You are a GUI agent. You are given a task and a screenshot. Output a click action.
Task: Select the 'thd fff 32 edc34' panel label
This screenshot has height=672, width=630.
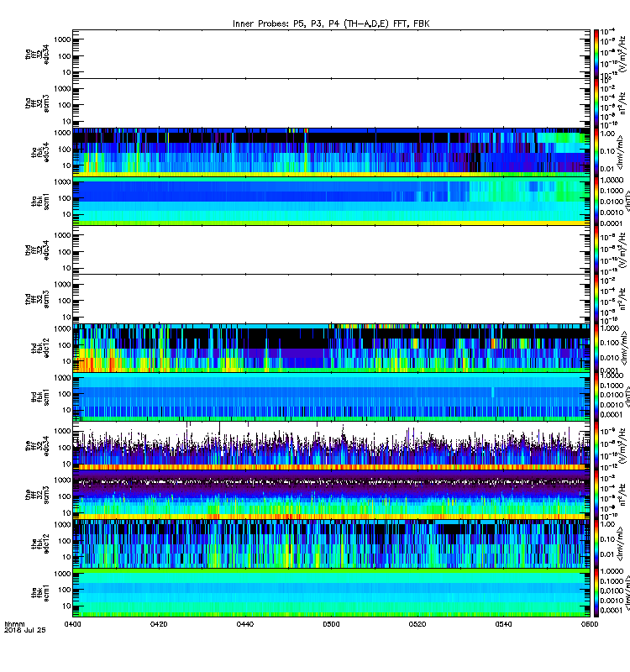point(37,249)
